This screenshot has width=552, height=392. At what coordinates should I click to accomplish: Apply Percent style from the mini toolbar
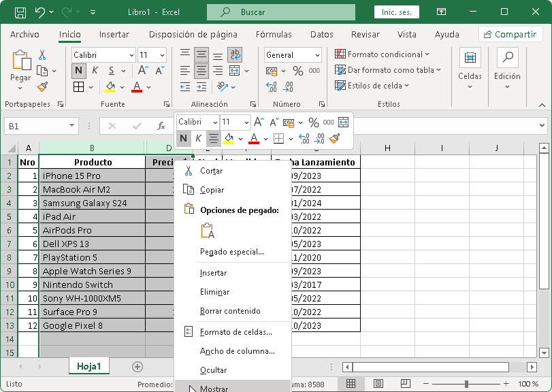coord(313,122)
